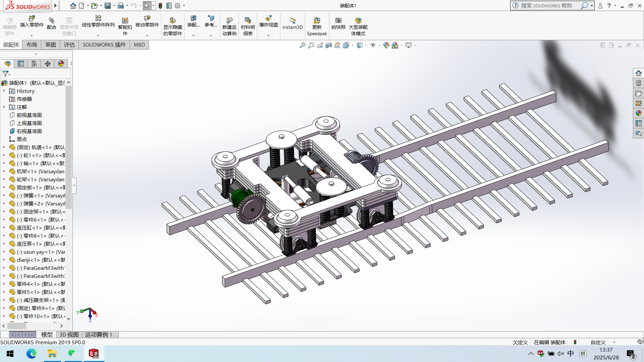644x362 pixels.
Task: Switch to the 草图 (Sketch) tab
Action: tap(51, 45)
